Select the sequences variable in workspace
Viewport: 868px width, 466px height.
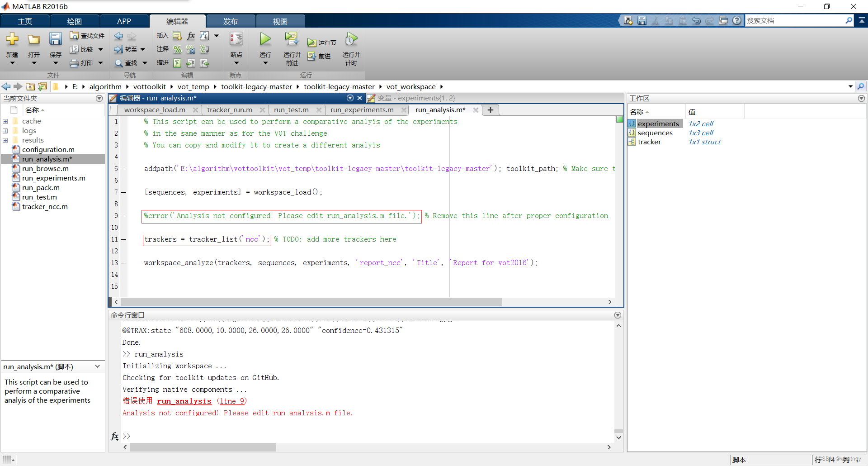click(655, 133)
